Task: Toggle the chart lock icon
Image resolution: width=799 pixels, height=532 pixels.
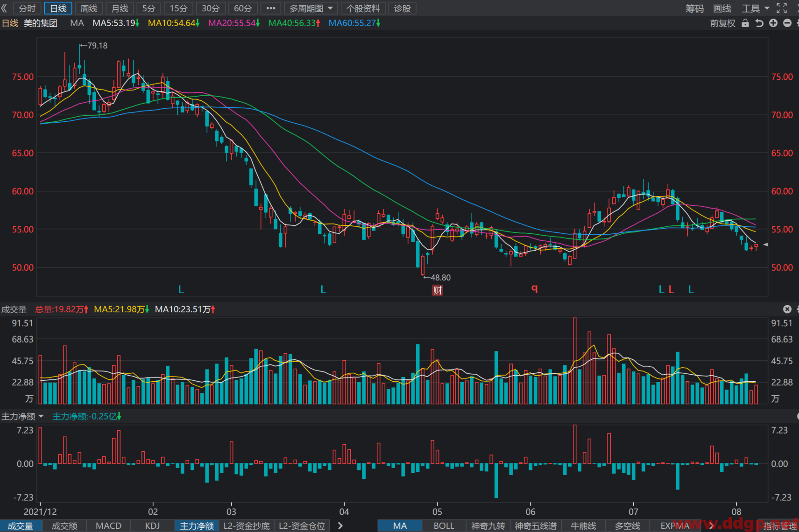Action: tap(745, 23)
